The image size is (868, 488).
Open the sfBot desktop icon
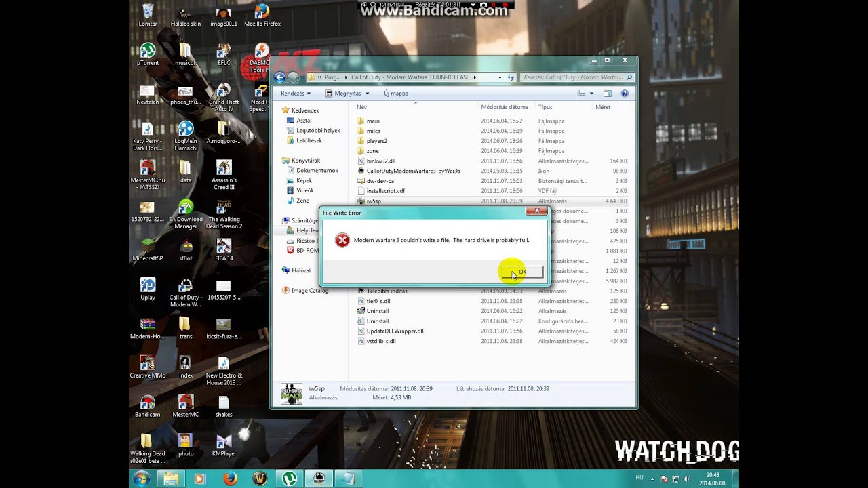[185, 249]
